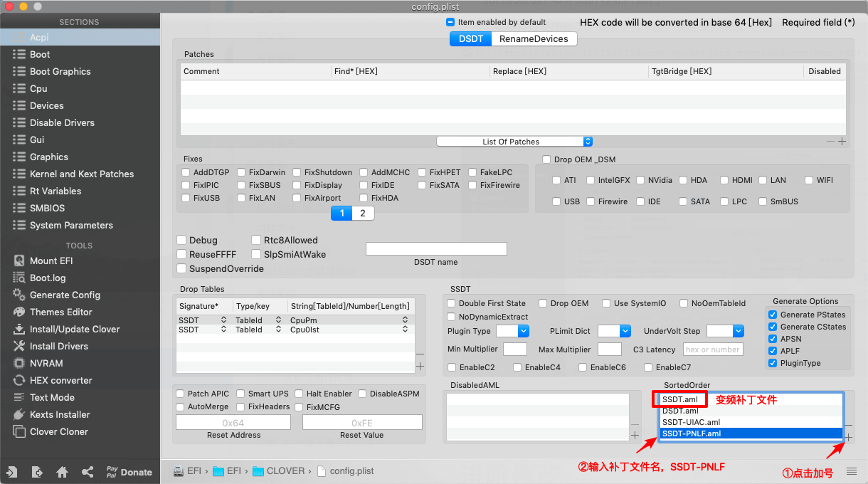868x484 pixels.
Task: Toggle the Patch APIC checkbox
Action: point(181,394)
